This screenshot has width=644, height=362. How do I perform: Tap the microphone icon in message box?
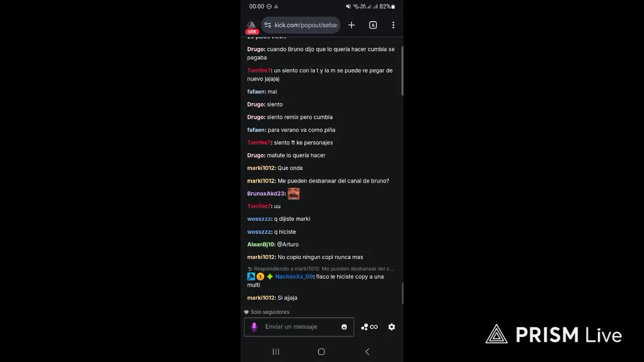pyautogui.click(x=254, y=327)
